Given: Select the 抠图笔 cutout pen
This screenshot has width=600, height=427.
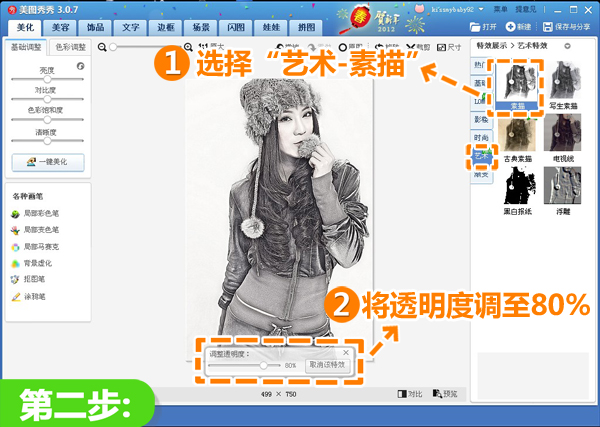Looking at the screenshot, I should (28, 279).
